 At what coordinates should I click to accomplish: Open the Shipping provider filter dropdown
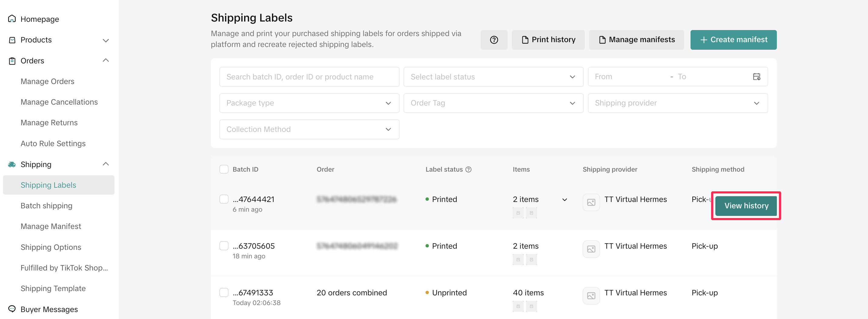click(677, 103)
